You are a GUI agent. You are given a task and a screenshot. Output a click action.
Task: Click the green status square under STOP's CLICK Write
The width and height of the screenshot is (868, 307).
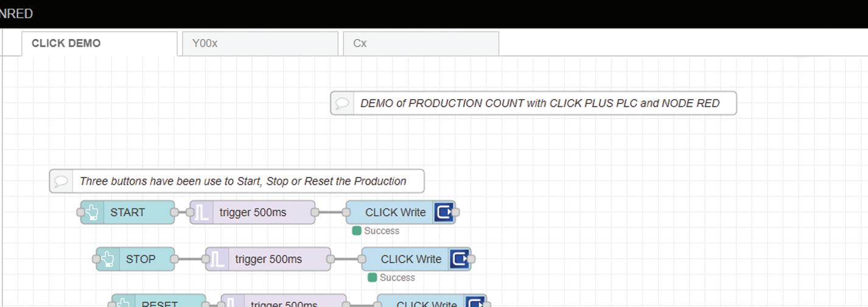(x=373, y=278)
